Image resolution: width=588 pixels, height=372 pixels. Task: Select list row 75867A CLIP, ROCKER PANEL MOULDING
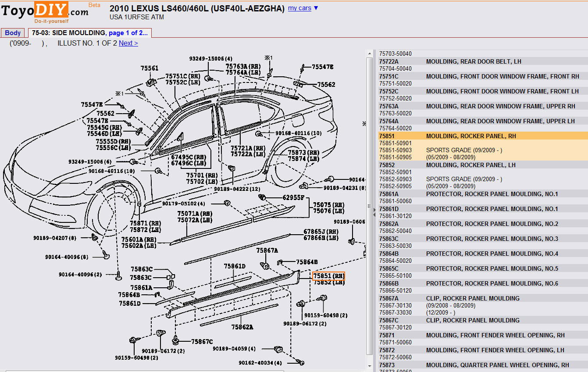coord(482,298)
